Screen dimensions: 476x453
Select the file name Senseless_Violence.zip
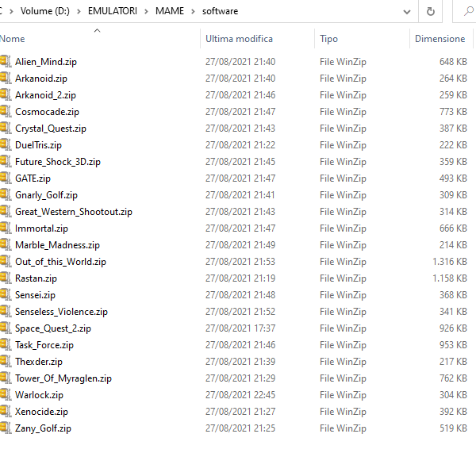(x=61, y=312)
